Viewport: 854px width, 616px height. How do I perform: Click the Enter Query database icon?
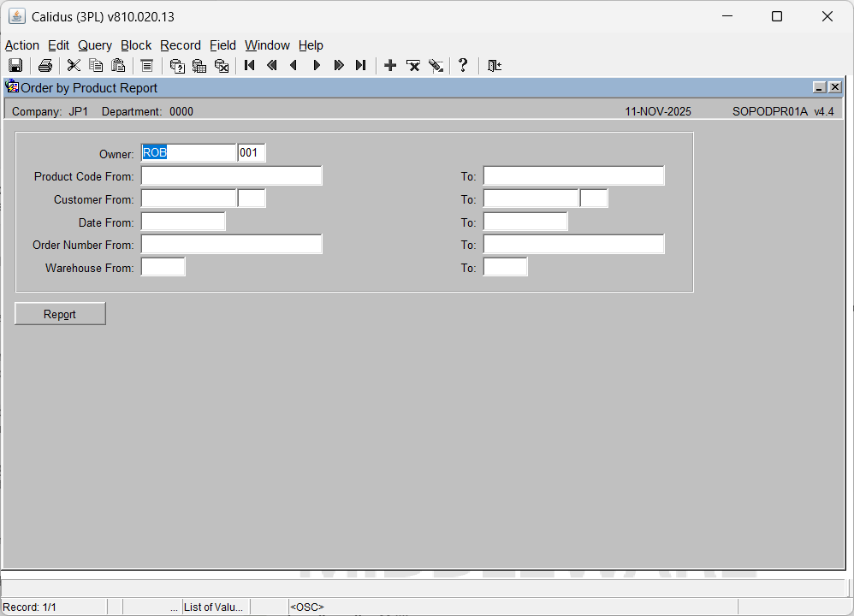pos(177,66)
